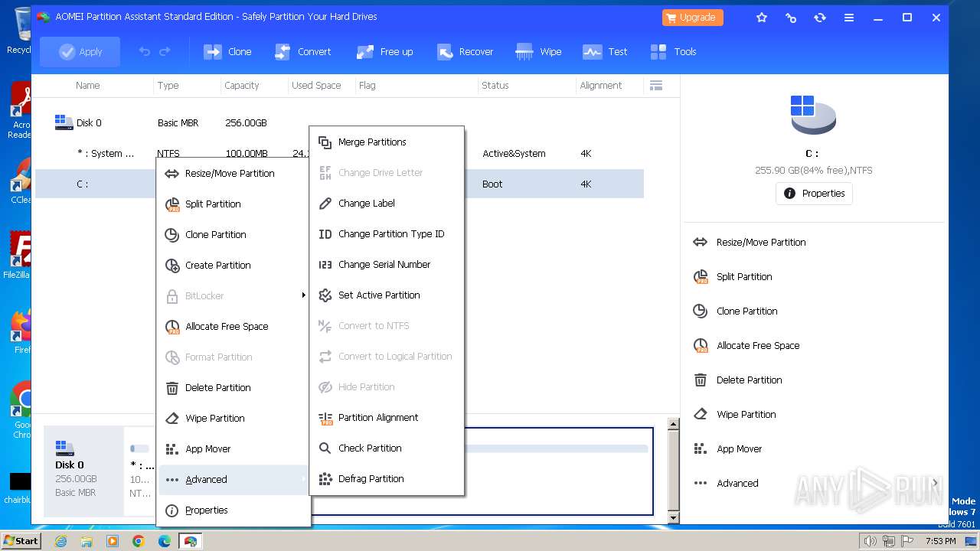Screen dimensions: 980x551
Task: Open Chrome from the taskbar
Action: click(138, 541)
